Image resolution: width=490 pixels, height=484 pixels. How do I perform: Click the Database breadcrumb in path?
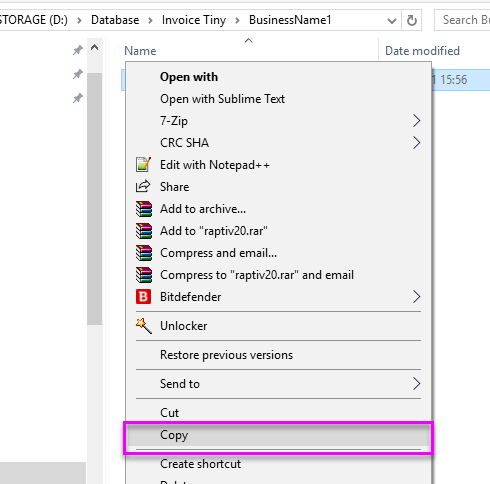(x=115, y=20)
